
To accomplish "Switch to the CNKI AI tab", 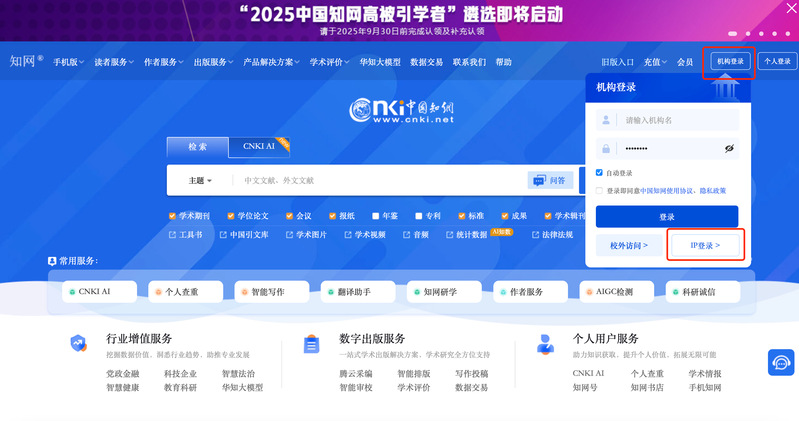I will point(259,147).
